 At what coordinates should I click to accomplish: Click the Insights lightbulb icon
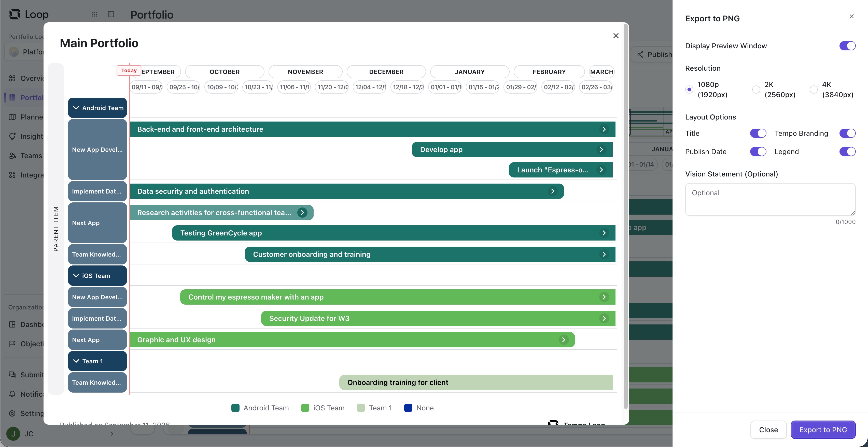coord(12,136)
